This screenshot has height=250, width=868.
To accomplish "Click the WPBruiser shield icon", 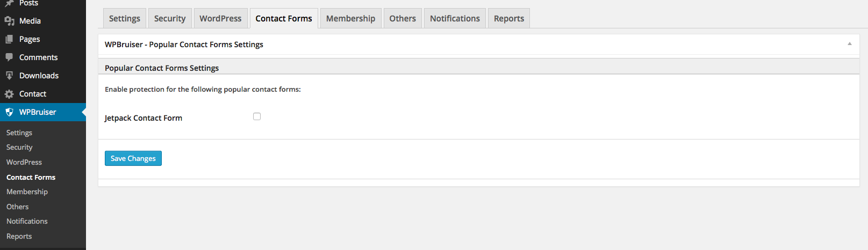I will tap(9, 112).
